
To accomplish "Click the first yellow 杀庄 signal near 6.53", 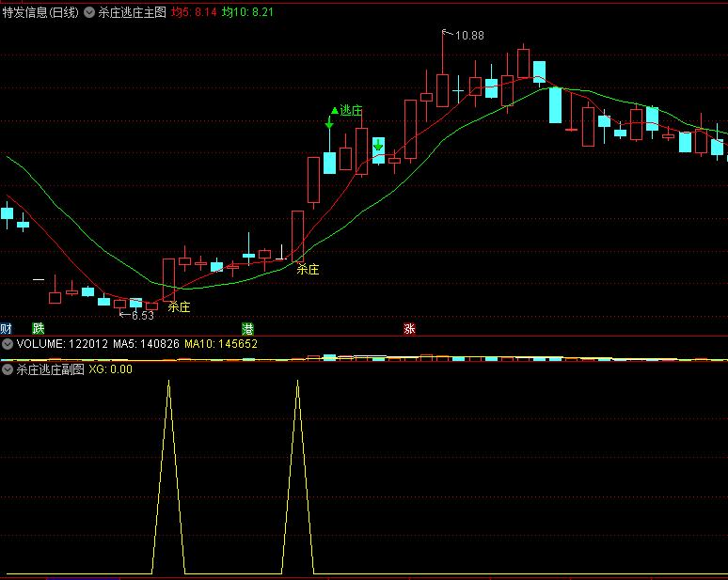I will tap(180, 306).
